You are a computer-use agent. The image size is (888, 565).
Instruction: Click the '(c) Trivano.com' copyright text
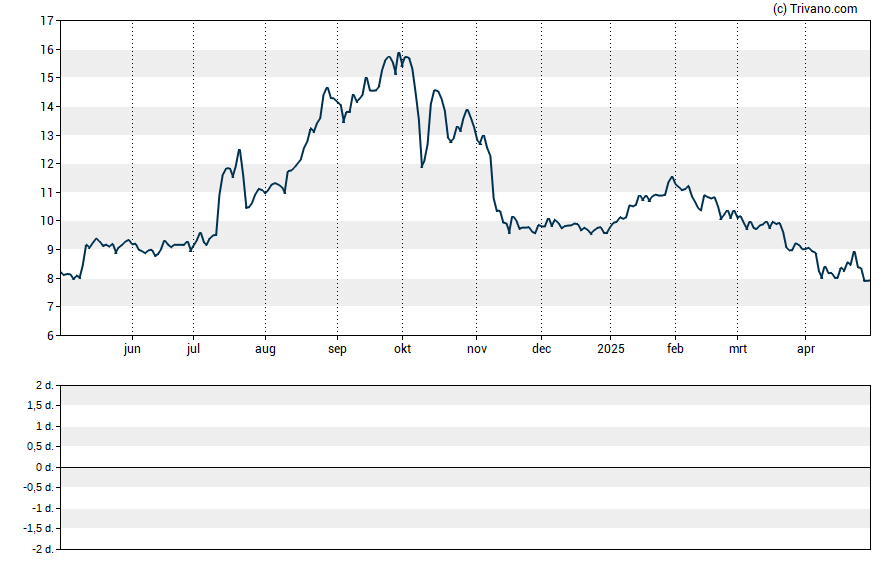click(x=815, y=8)
